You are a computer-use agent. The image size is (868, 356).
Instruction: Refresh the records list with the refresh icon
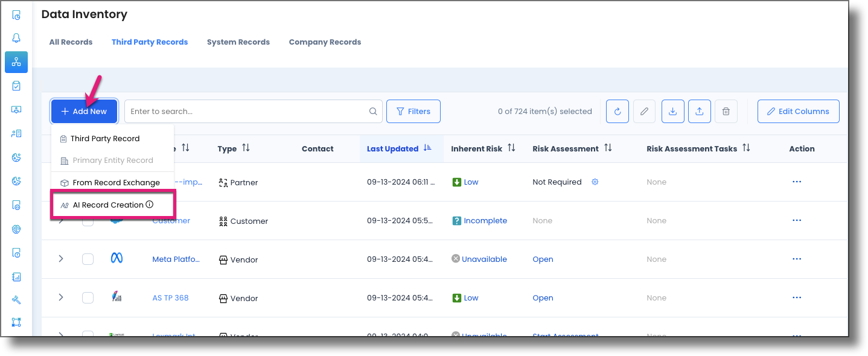pos(617,111)
